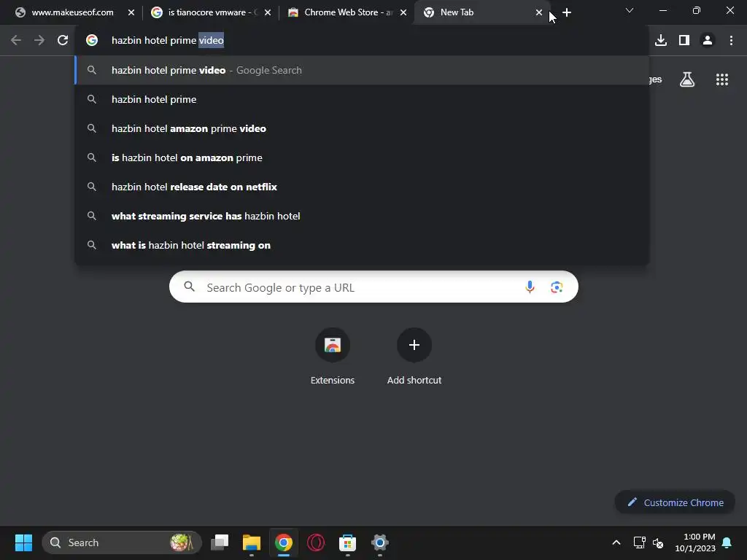
Task: Close the Chrome Web Store tab
Action: click(403, 12)
